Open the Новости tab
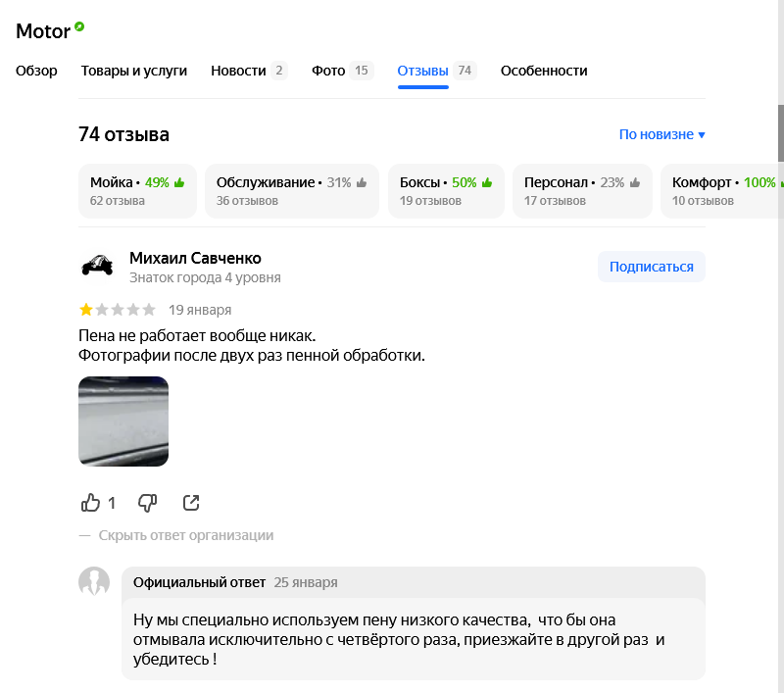This screenshot has width=784, height=693. 248,71
